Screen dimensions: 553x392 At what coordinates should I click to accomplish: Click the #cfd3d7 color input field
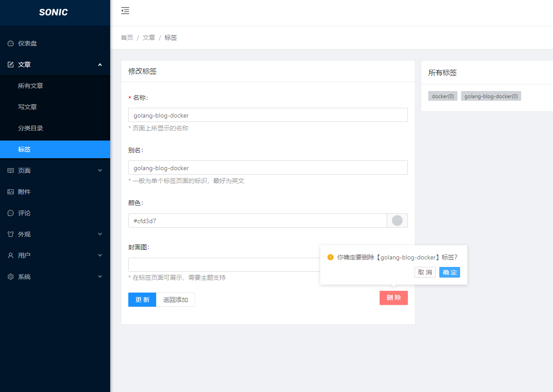click(257, 221)
